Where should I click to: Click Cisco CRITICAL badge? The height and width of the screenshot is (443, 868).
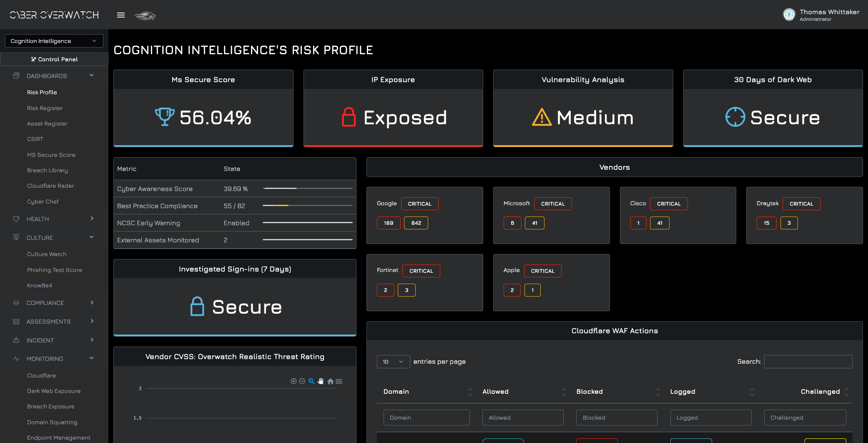669,204
